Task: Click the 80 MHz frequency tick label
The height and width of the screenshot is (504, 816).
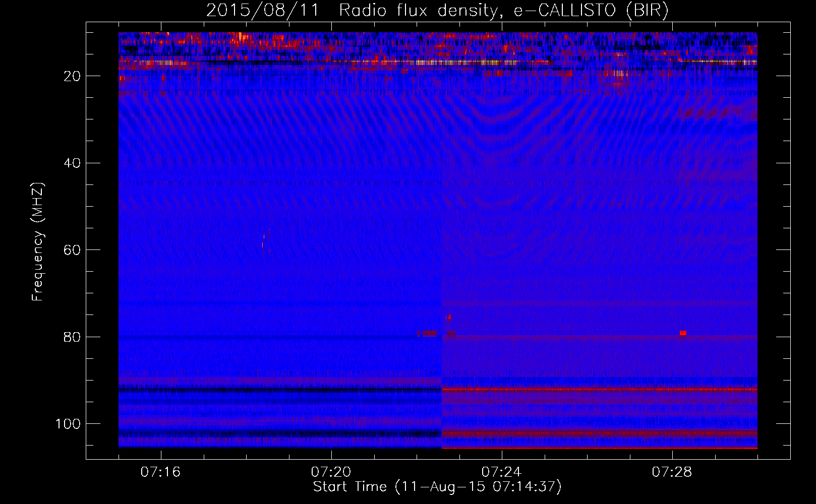Action: [73, 337]
